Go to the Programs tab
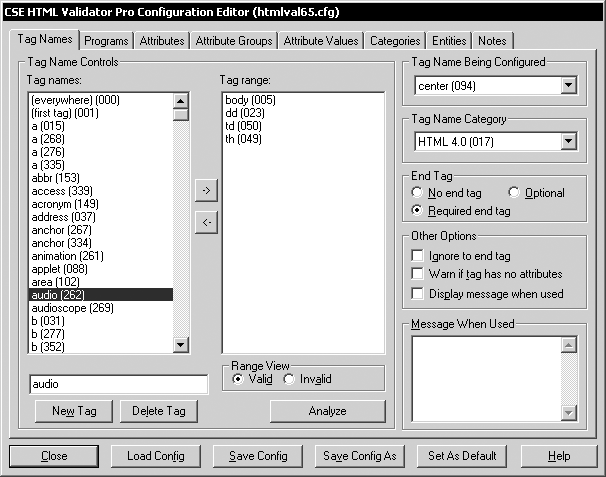The width and height of the screenshot is (606, 477). [x=106, y=41]
